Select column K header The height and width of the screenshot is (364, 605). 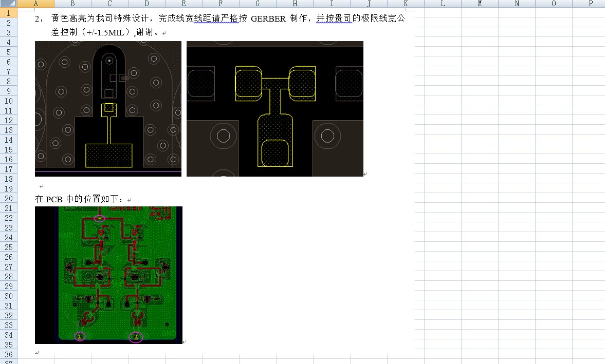click(406, 4)
